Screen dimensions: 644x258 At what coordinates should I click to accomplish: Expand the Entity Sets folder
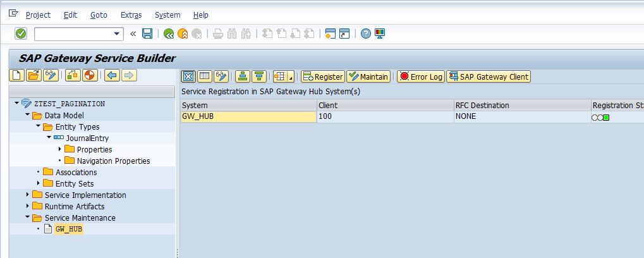[x=38, y=183]
